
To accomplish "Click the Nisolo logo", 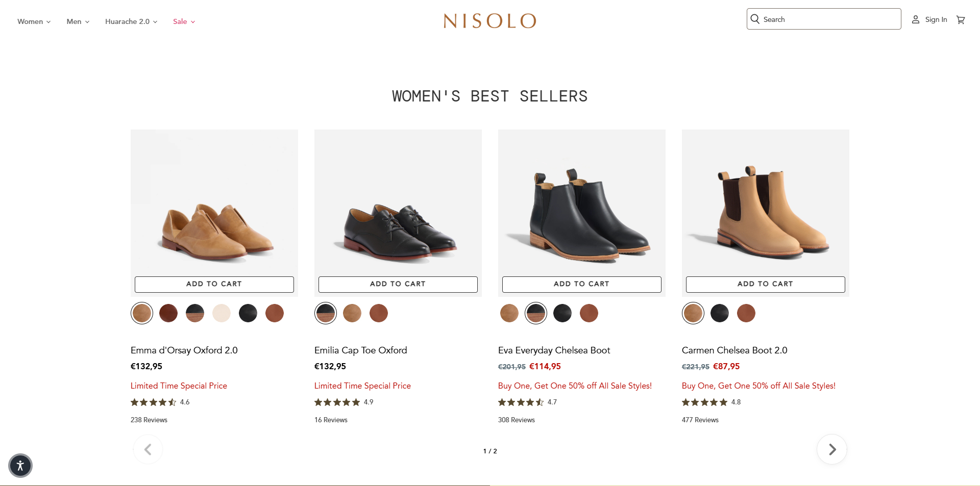I will [489, 21].
